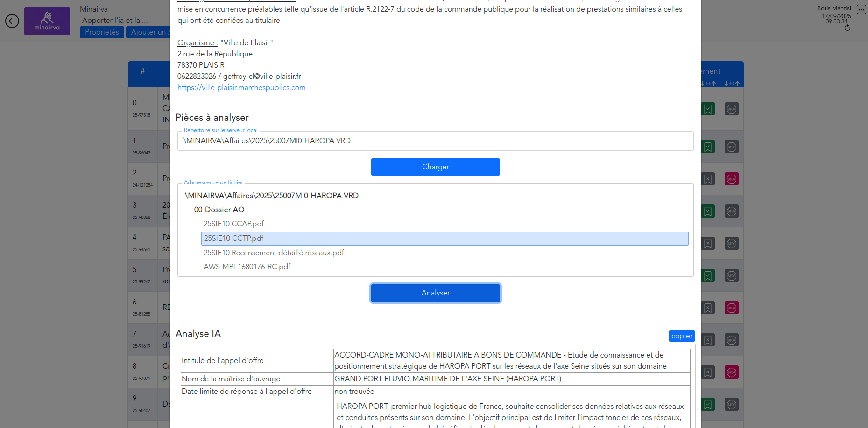The height and width of the screenshot is (428, 868).
Task: Click the stop sign icon in row 0
Action: click(731, 109)
